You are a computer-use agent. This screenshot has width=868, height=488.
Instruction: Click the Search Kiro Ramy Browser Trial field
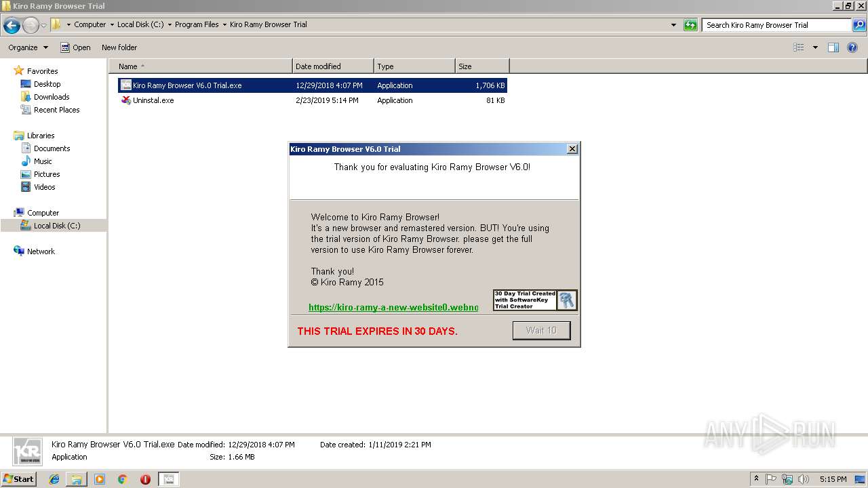click(776, 25)
